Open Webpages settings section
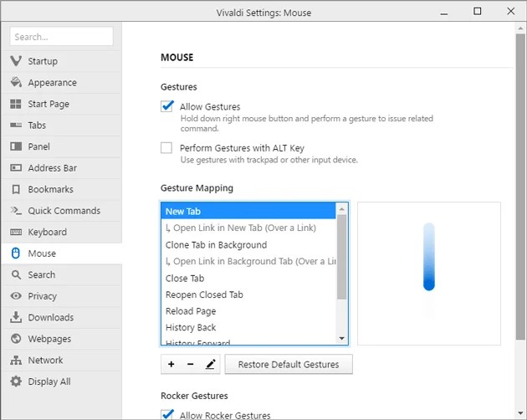Screen dimensions: 527x420 pyautogui.click(x=62, y=339)
